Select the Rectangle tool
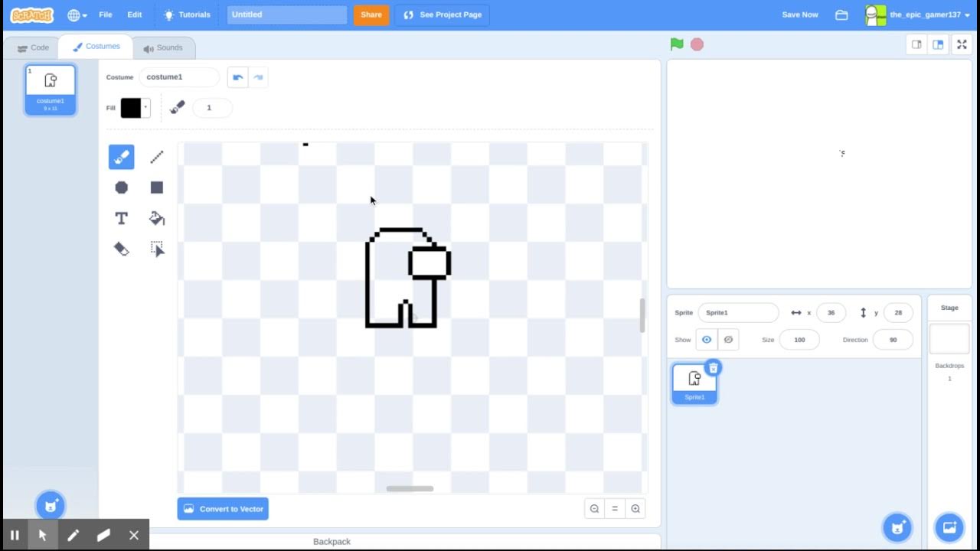 tap(157, 187)
